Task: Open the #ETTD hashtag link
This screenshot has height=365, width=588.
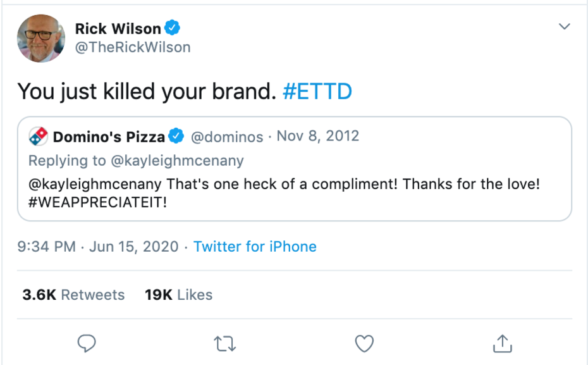Action: pos(317,92)
